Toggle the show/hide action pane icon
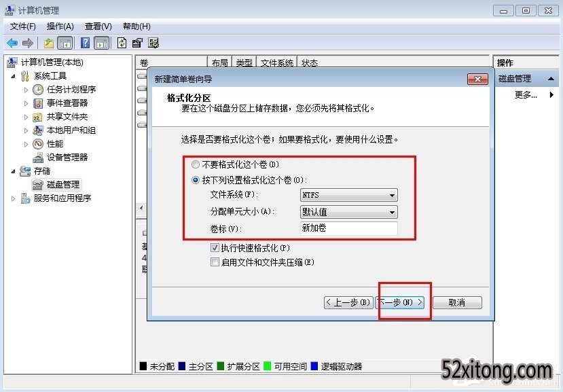The image size is (563, 392). point(102,43)
